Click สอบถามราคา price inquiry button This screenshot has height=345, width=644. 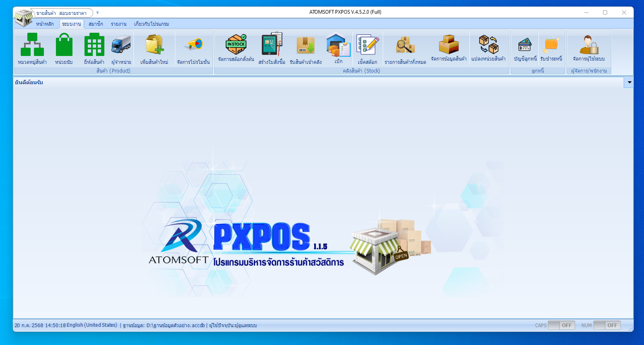(73, 13)
